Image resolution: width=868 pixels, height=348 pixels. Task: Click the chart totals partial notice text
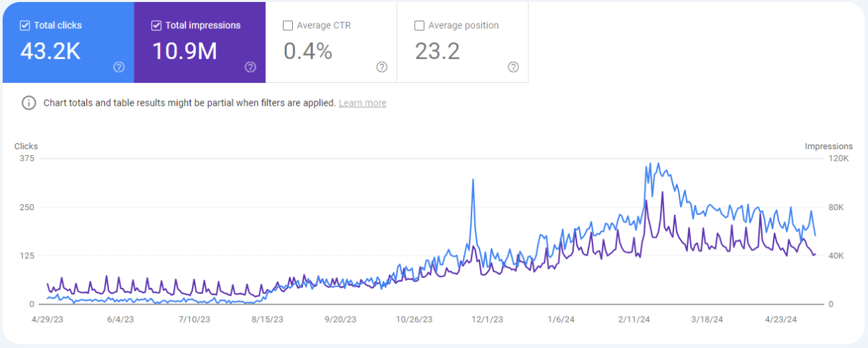(189, 103)
